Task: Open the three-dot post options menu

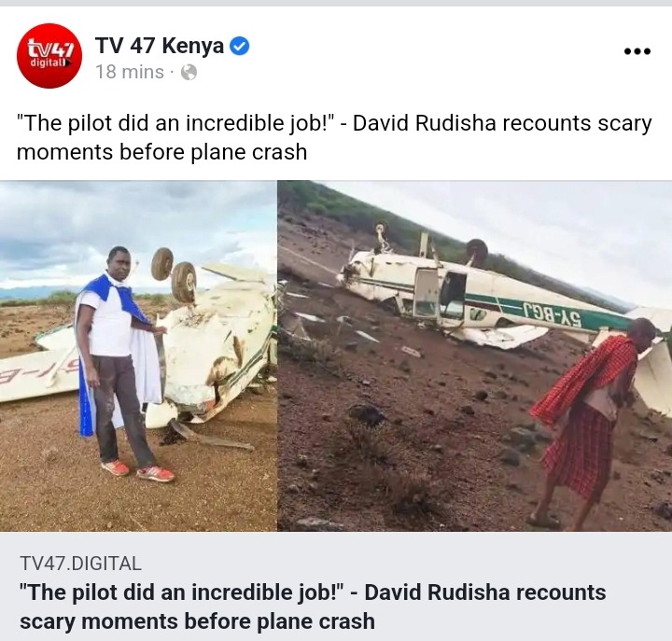Action: 637,51
